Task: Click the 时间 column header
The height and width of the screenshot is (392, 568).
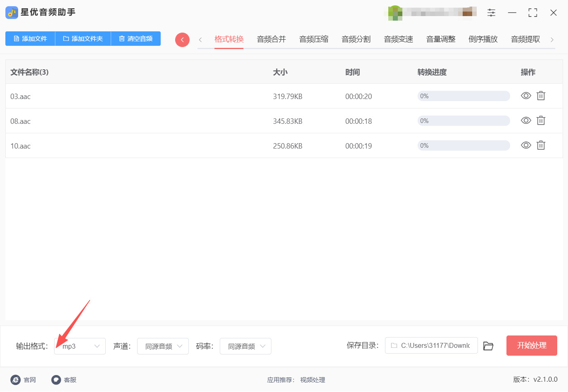Action: 352,72
